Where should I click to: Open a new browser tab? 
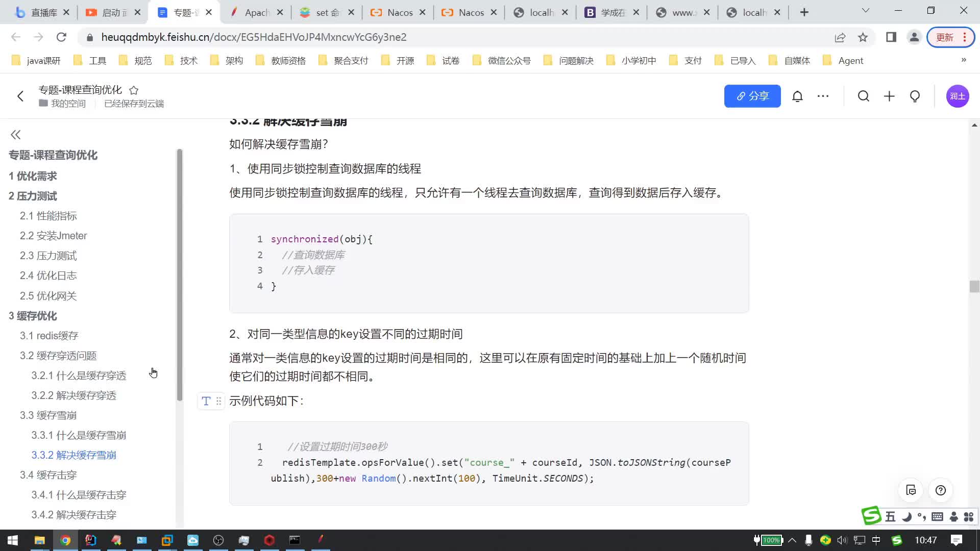pyautogui.click(x=804, y=12)
